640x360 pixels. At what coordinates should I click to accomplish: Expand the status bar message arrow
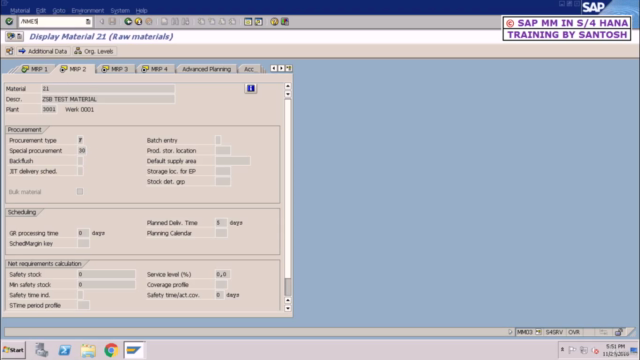(x=510, y=332)
